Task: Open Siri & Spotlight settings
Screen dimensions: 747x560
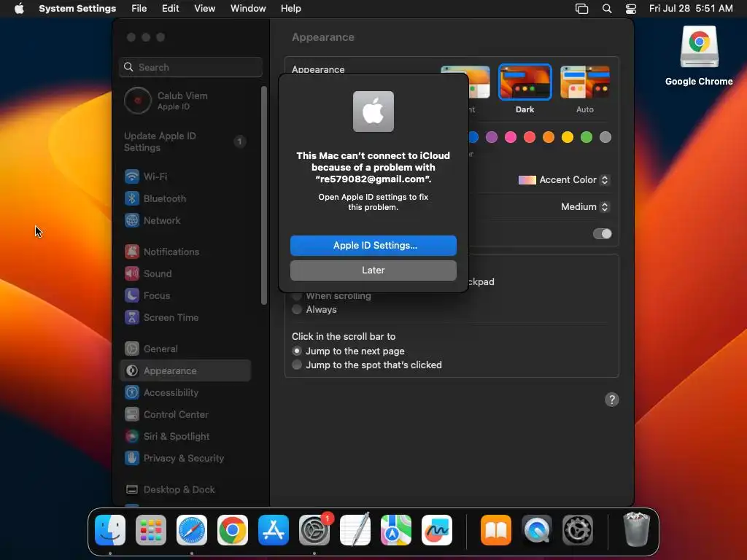Action: [x=185, y=437]
